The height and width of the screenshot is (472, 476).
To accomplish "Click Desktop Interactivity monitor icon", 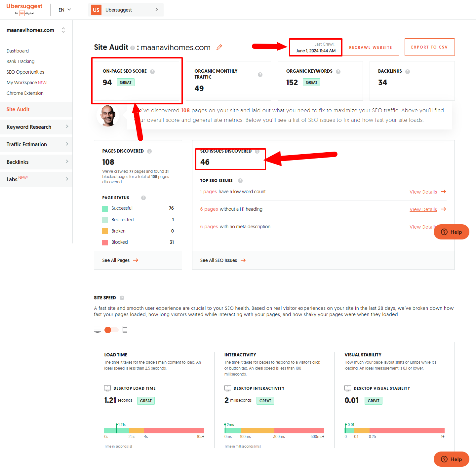I will (x=228, y=388).
